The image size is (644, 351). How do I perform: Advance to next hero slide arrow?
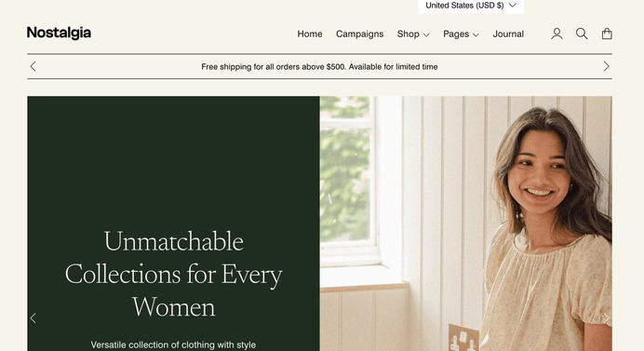click(x=606, y=317)
